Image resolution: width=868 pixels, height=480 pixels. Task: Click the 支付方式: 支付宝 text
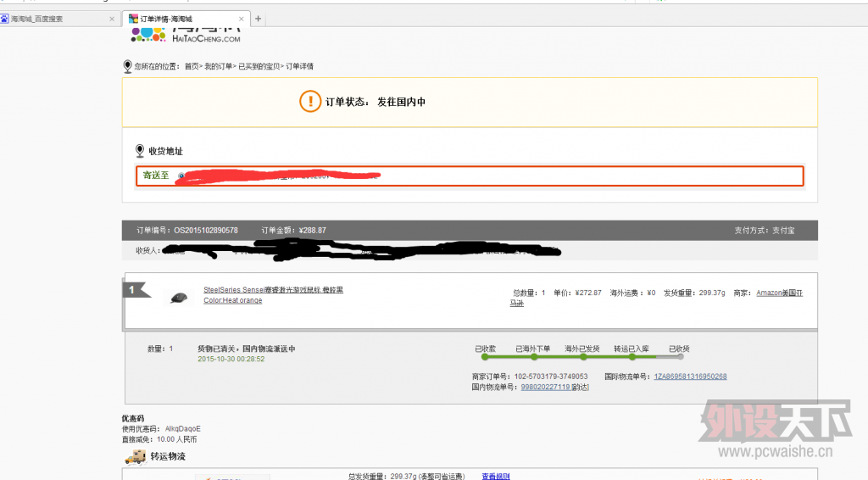pyautogui.click(x=764, y=231)
